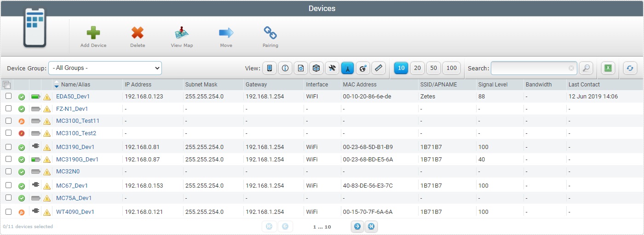Open the EDA50_Dev1 device link
Image resolution: width=644 pixels, height=235 pixels.
coord(73,97)
